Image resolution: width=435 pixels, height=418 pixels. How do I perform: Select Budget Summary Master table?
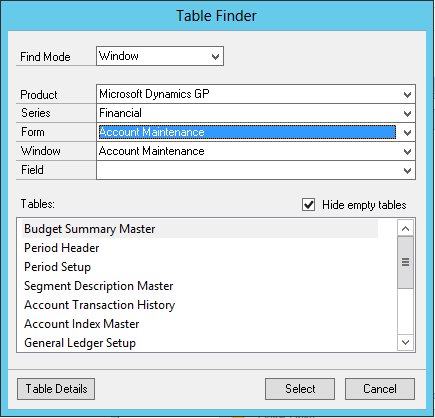(90, 229)
